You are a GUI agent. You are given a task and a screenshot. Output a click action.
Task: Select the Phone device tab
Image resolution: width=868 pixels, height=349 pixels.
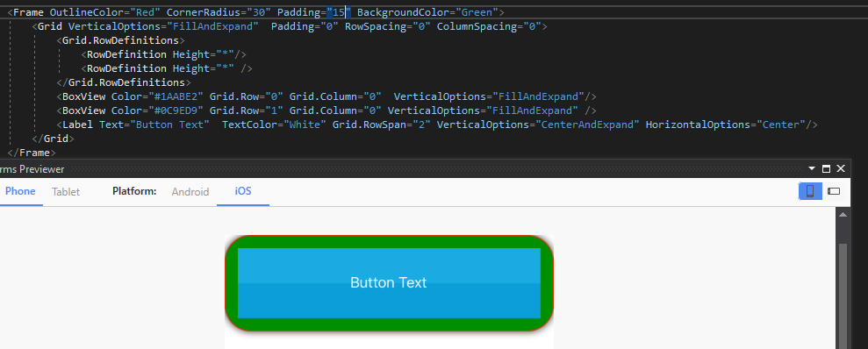point(20,191)
